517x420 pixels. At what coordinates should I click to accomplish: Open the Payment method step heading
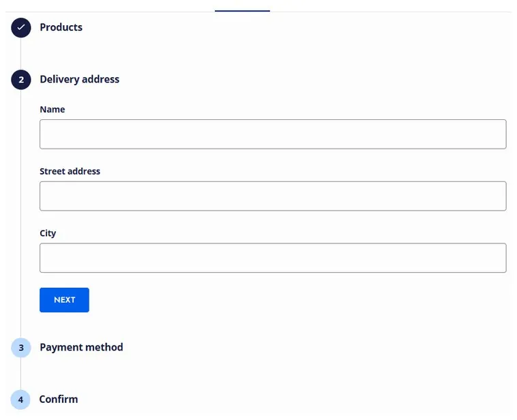(x=81, y=347)
